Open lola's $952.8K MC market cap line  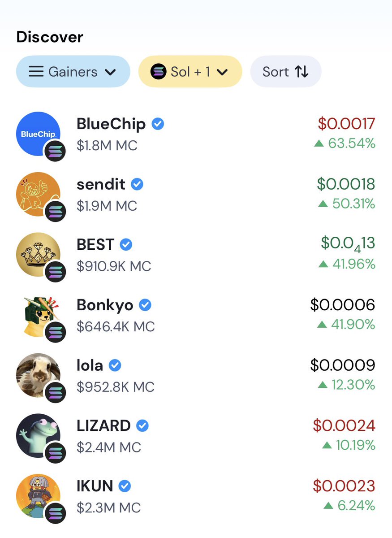pos(116,387)
